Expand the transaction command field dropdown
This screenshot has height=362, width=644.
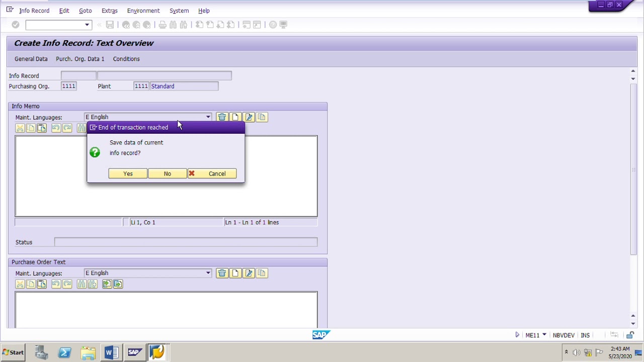[87, 25]
